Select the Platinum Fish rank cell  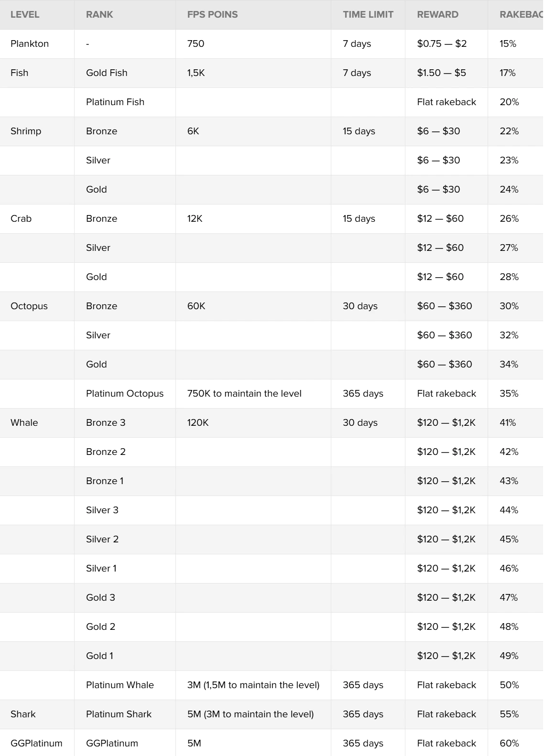(x=115, y=102)
